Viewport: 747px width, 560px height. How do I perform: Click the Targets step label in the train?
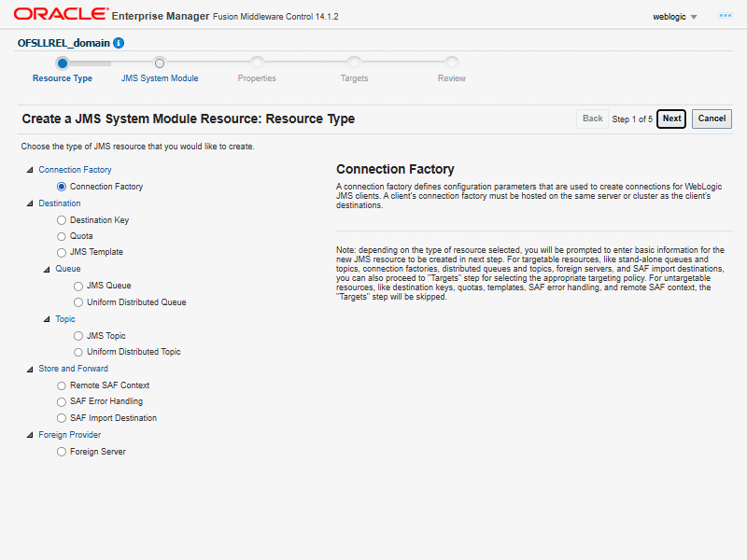pyautogui.click(x=354, y=78)
